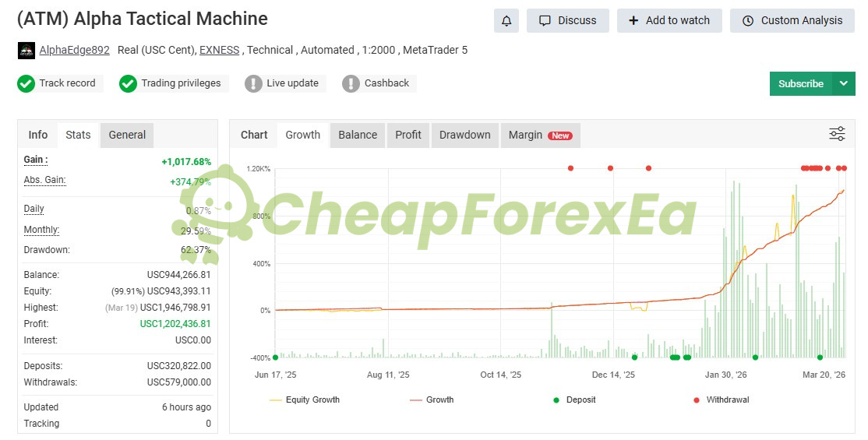Screen dimensions: 868x440
Task: Click the Live update warning icon
Action: pos(253,83)
